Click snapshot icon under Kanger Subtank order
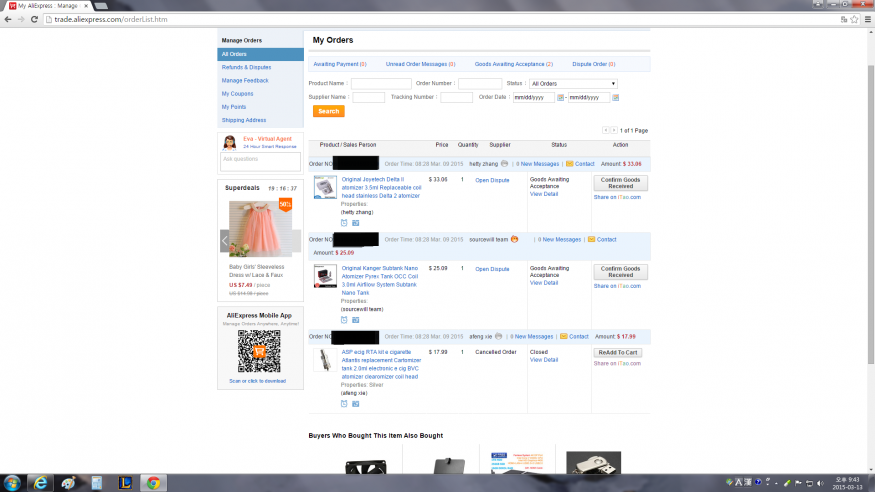875x492 pixels. [x=355, y=320]
